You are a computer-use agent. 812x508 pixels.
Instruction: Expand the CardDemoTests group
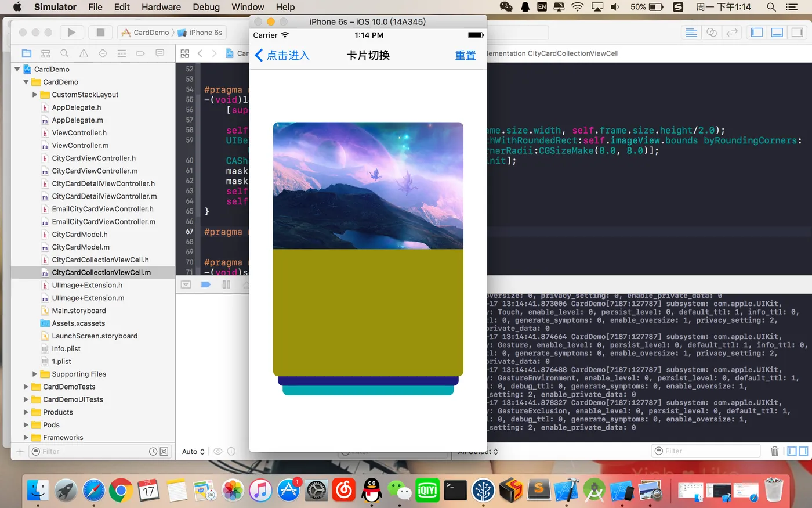[26, 387]
